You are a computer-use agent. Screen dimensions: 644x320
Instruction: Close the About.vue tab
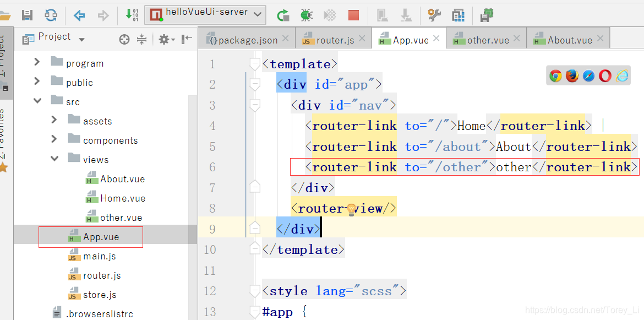click(600, 39)
